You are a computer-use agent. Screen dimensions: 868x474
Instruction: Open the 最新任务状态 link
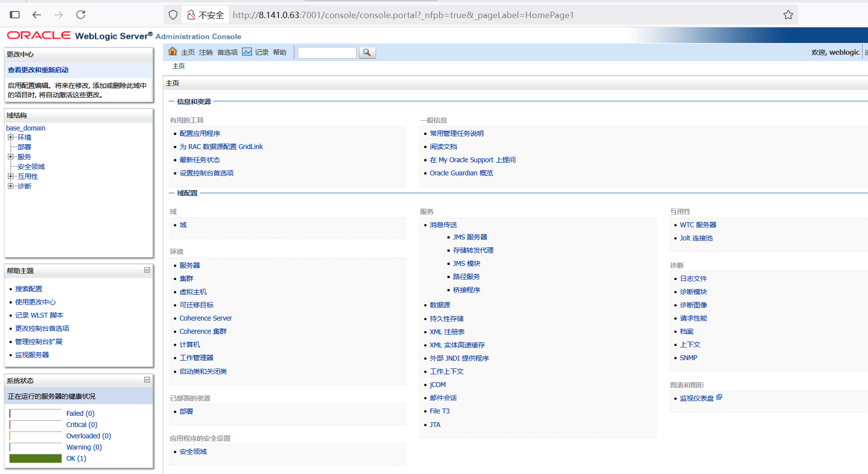click(200, 160)
